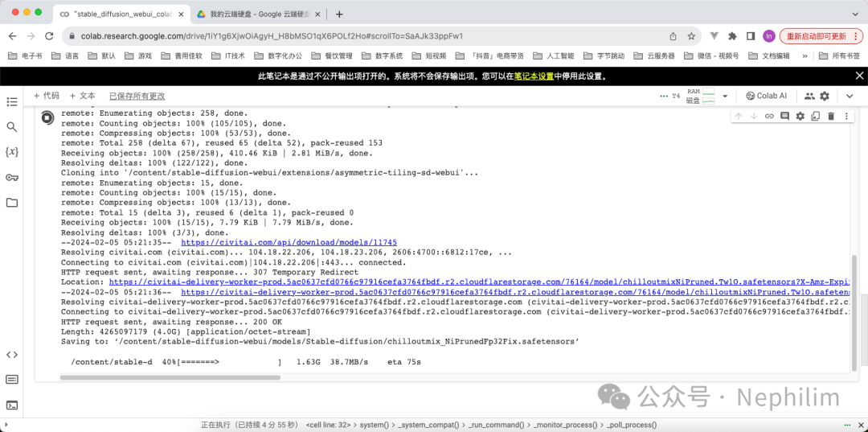Open the 电子书 bookmarks folder
Image resolution: width=868 pixels, height=432 pixels.
[26, 56]
